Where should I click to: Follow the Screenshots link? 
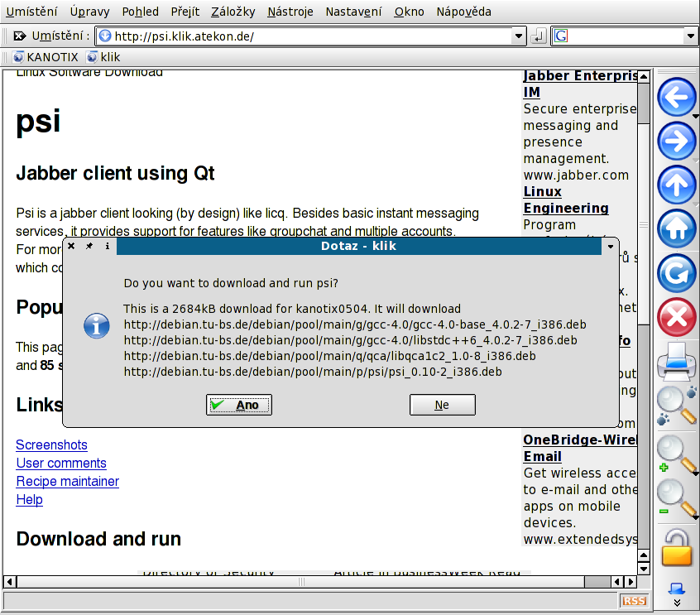[52, 444]
